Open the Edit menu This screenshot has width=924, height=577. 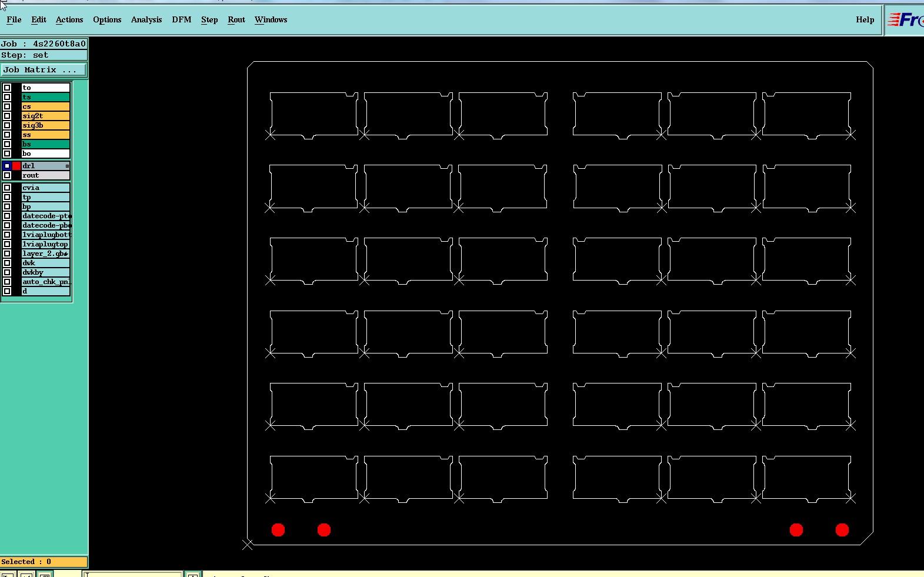(x=39, y=19)
